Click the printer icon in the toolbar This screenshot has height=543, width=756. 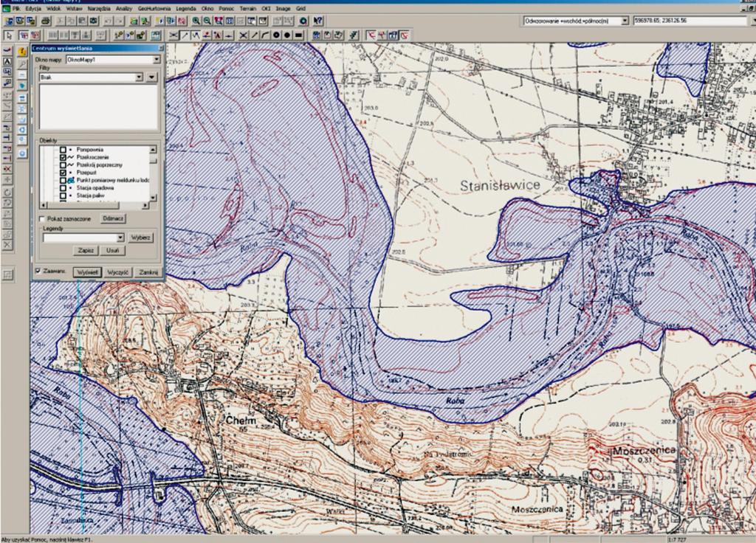(46, 21)
